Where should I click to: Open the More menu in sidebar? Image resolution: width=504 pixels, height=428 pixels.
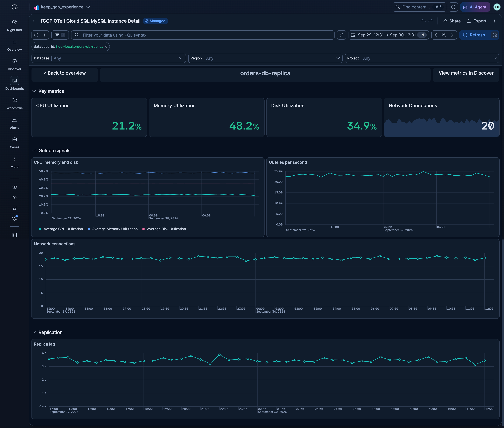(15, 162)
